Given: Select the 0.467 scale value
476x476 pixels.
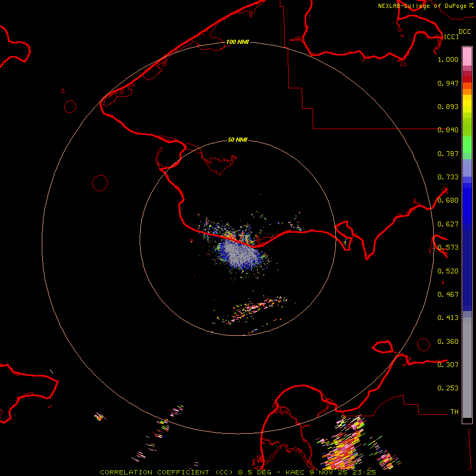Looking at the screenshot, I should [448, 295].
